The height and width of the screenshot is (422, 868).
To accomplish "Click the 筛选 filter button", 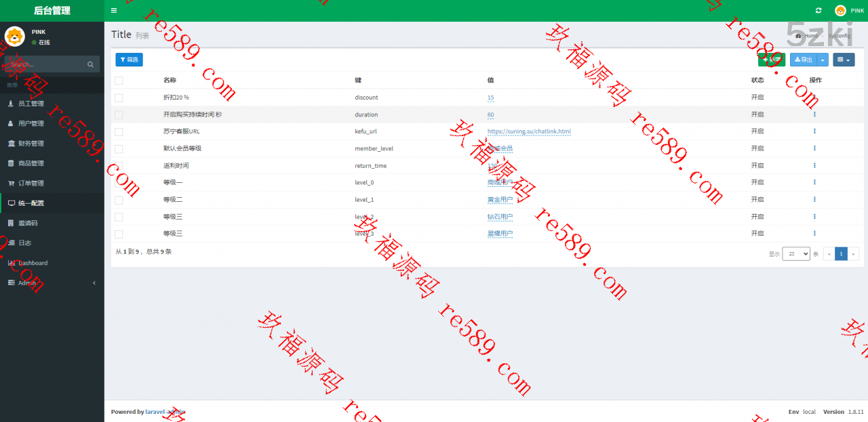I will tap(129, 60).
